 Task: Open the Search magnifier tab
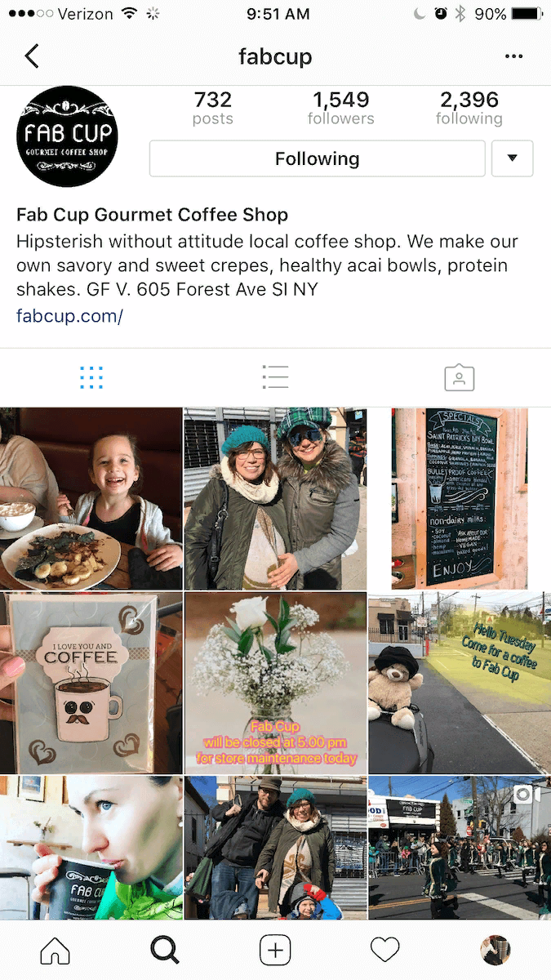coord(165,950)
